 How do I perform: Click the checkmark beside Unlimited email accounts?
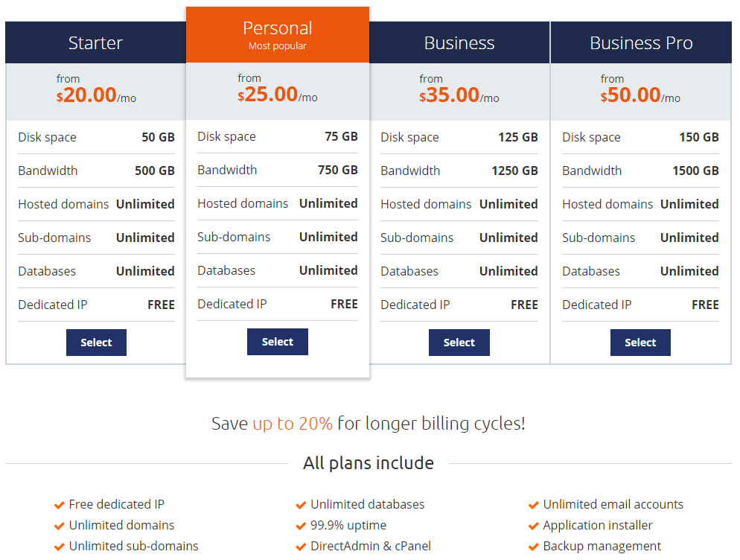(533, 504)
